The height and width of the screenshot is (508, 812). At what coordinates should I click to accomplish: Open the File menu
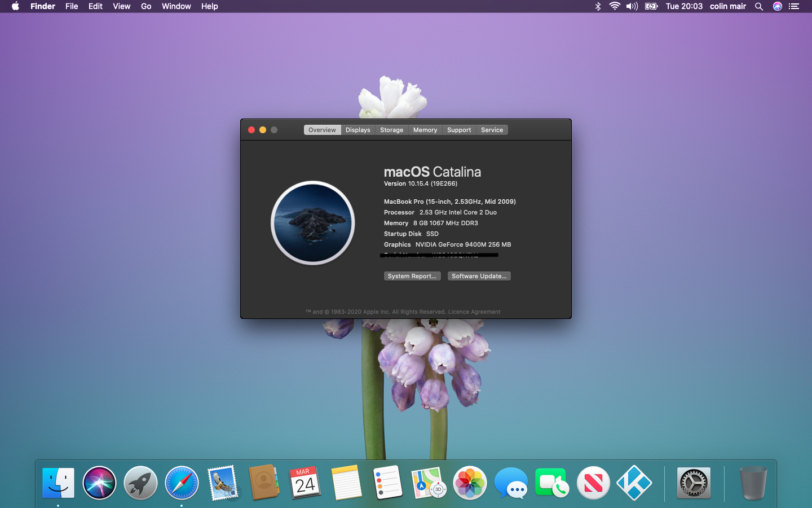point(72,6)
